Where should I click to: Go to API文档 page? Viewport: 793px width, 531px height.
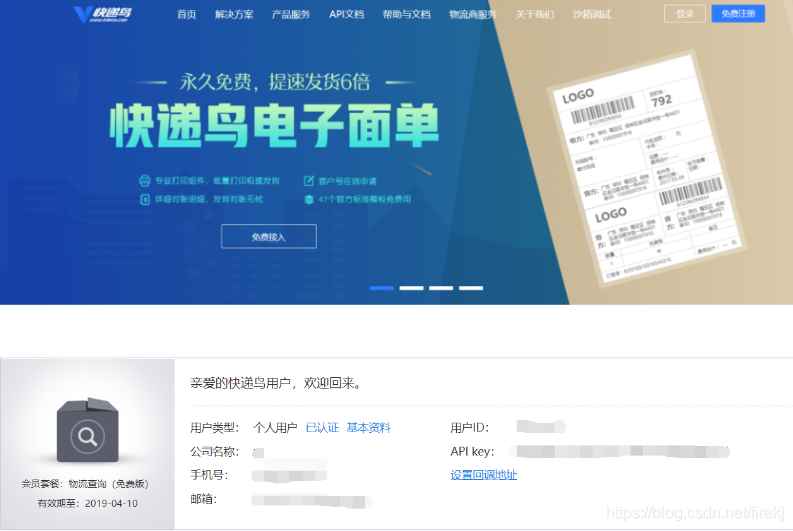(x=346, y=14)
